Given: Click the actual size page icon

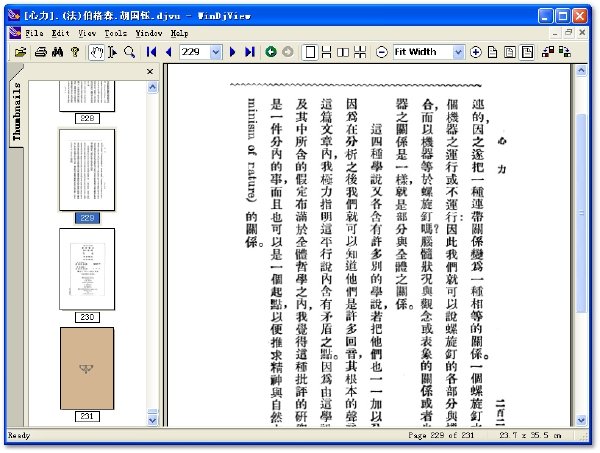Looking at the screenshot, I should click(x=492, y=52).
